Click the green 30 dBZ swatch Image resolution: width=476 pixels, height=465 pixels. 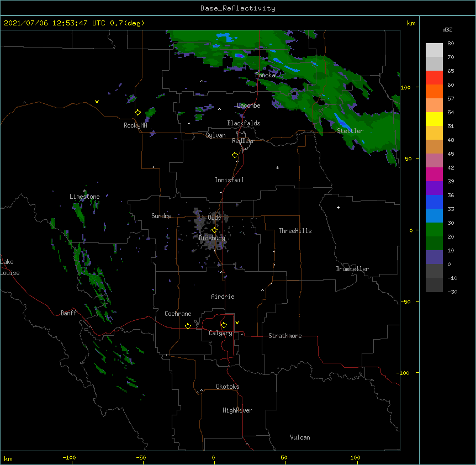coord(434,230)
